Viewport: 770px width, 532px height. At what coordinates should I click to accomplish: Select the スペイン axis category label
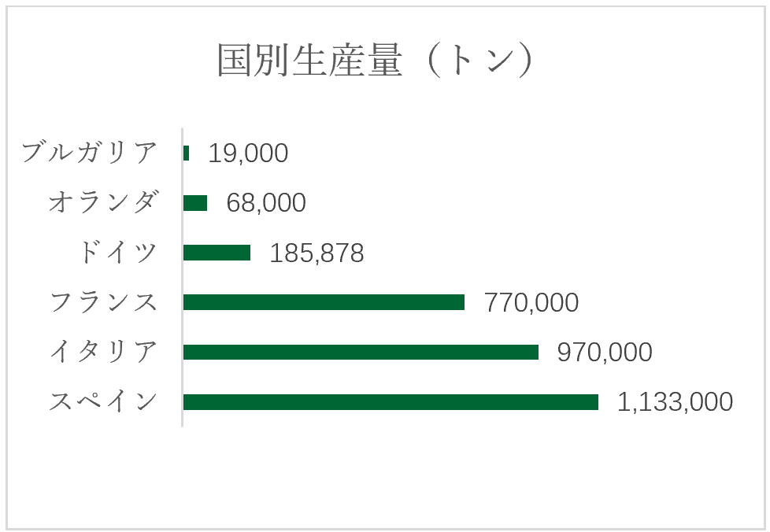point(102,401)
